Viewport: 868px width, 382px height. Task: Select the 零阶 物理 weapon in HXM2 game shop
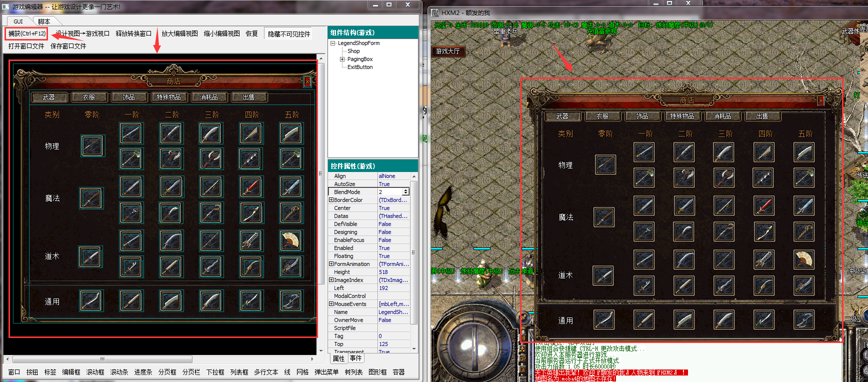tap(605, 164)
